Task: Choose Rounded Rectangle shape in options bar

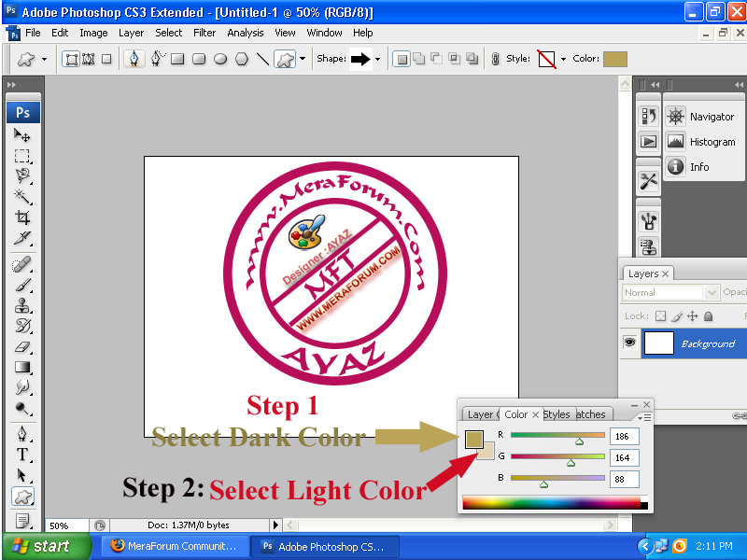Action: [x=199, y=59]
